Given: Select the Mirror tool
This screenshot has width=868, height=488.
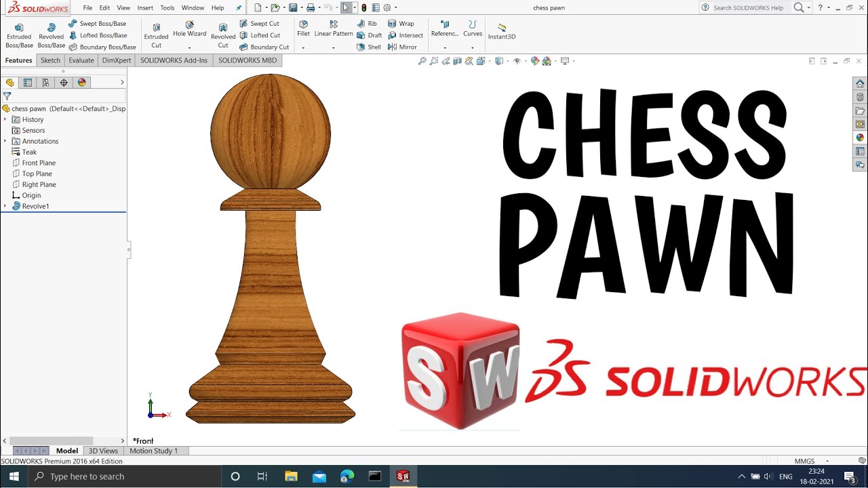Looking at the screenshot, I should tap(402, 47).
